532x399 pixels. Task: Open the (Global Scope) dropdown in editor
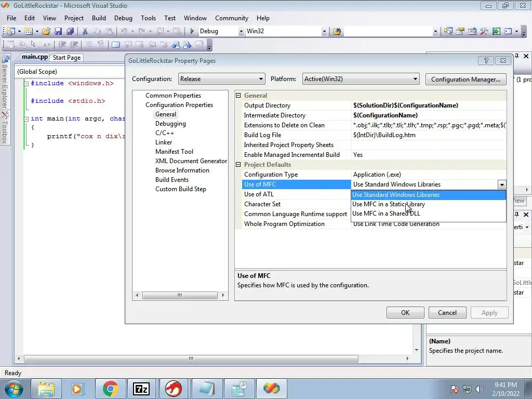click(x=71, y=72)
